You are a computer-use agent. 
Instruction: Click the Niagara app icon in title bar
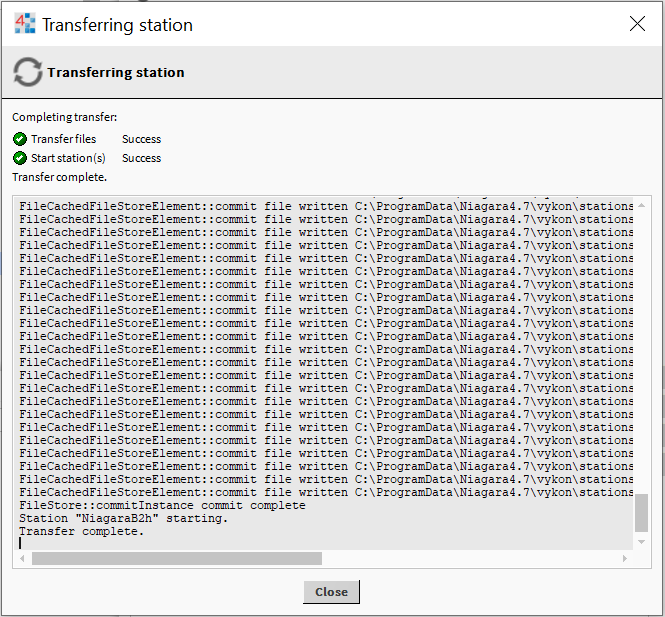pyautogui.click(x=24, y=24)
